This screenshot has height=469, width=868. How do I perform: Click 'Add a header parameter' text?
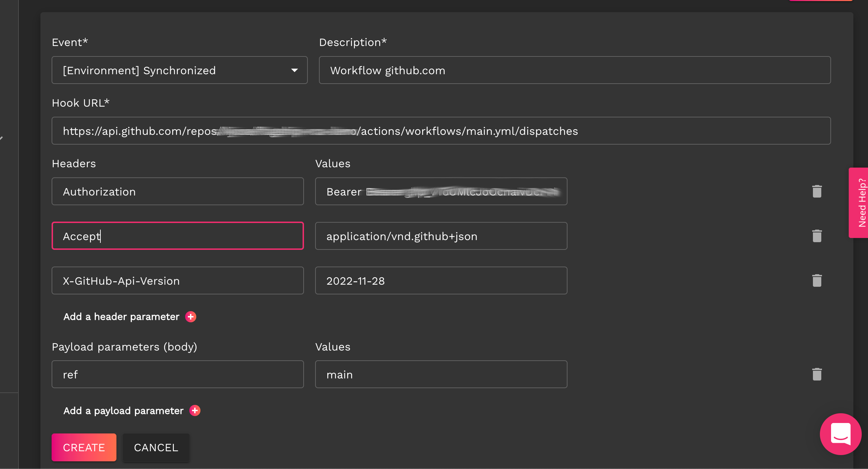point(121,317)
